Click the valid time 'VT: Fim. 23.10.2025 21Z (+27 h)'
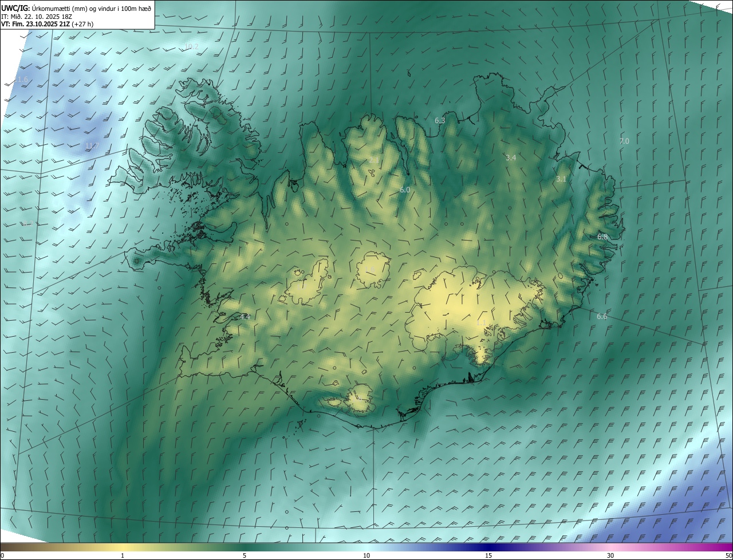The height and width of the screenshot is (560, 733). tap(48, 24)
